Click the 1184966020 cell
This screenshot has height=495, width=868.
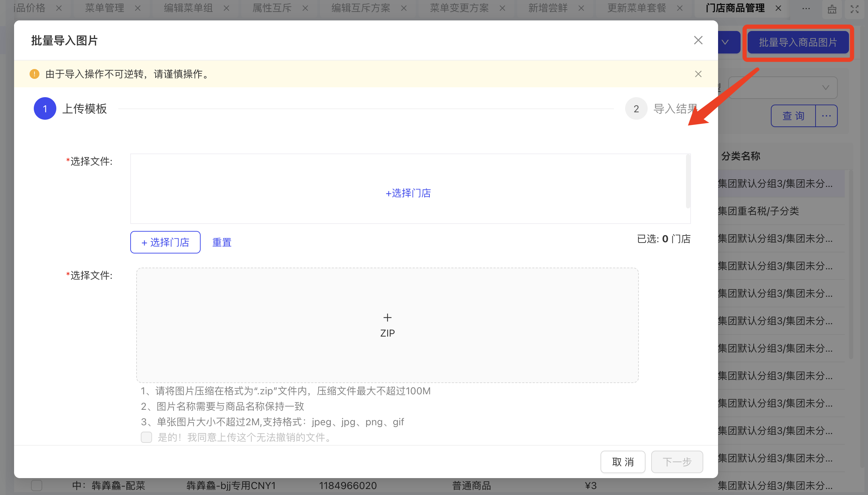pyautogui.click(x=348, y=485)
